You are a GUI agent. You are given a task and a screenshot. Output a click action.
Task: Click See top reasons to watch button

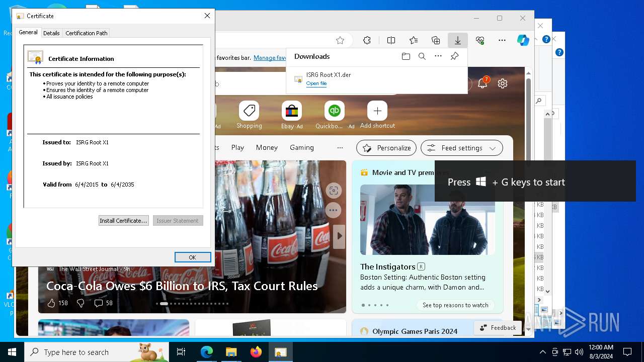tap(455, 305)
